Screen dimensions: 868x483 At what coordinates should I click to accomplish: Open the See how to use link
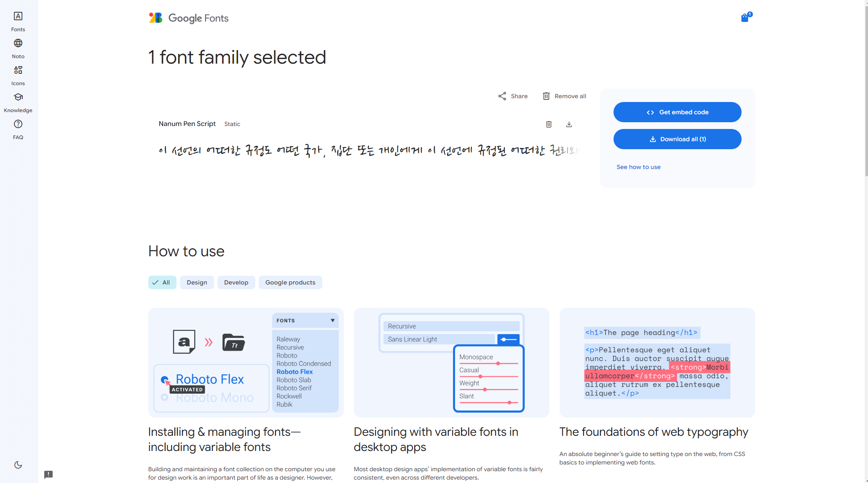click(638, 167)
